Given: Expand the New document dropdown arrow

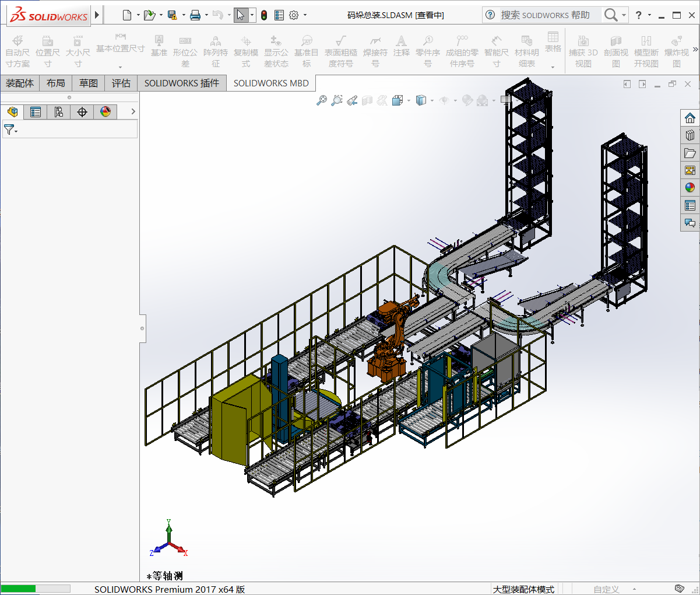Looking at the screenshot, I should coord(138,15).
